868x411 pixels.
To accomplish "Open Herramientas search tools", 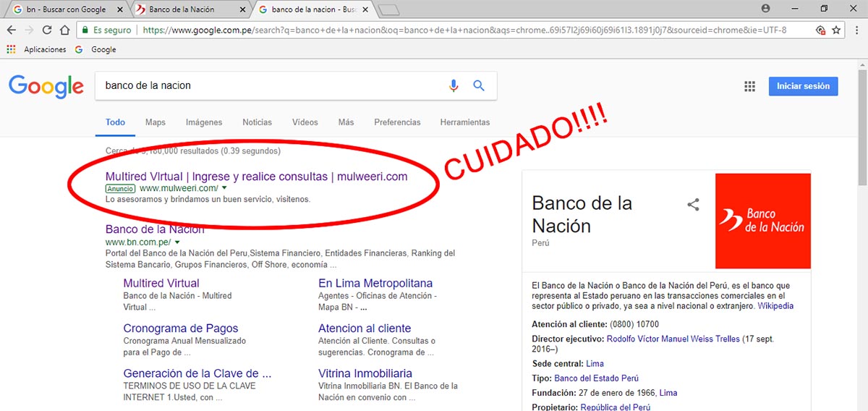I will 465,122.
